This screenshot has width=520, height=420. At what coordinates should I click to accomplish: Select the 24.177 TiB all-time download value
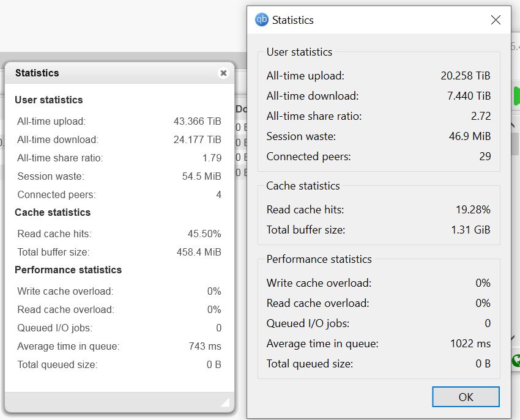coord(198,139)
